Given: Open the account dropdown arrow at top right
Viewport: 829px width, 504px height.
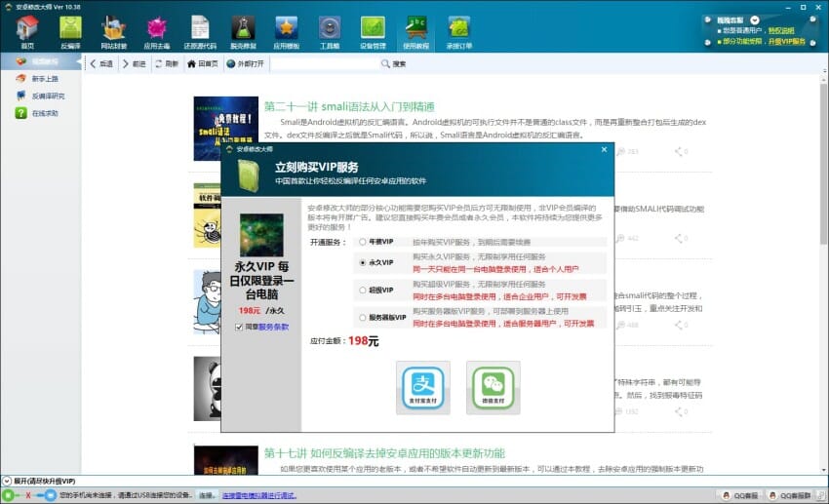Looking at the screenshot, I should click(755, 20).
